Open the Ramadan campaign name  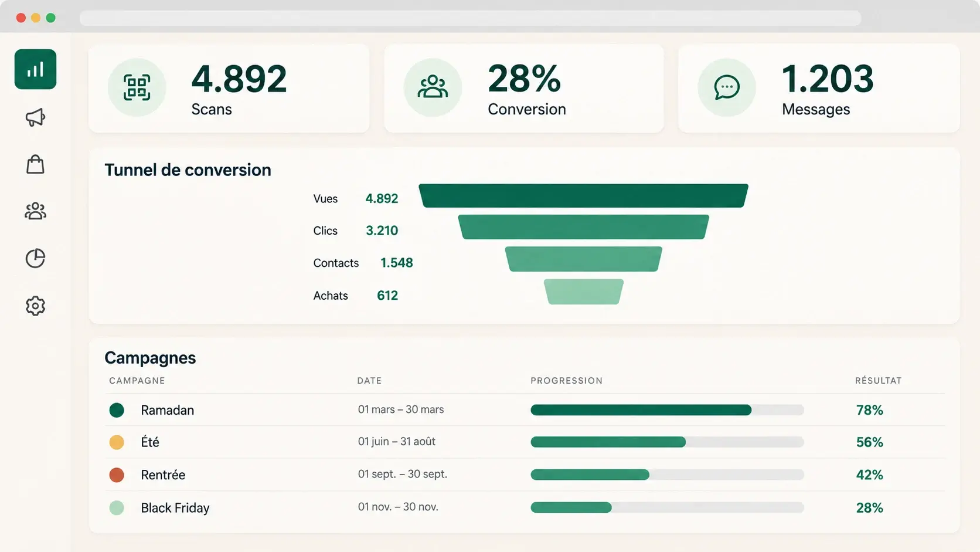tap(168, 410)
